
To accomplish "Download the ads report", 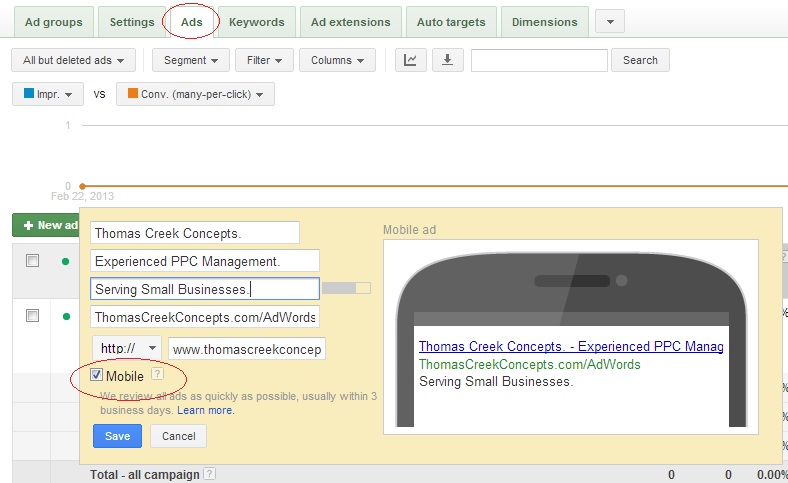I will coord(447,60).
